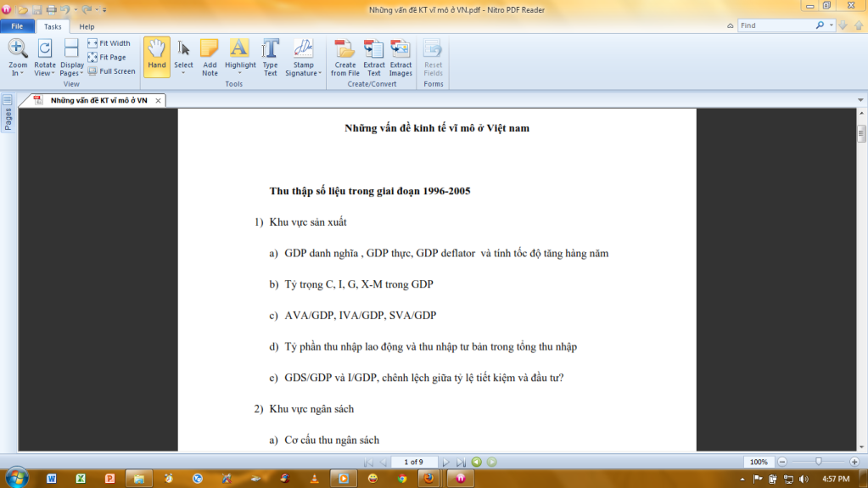Pick the Highlight tool
This screenshot has height=488, width=868.
239,53
